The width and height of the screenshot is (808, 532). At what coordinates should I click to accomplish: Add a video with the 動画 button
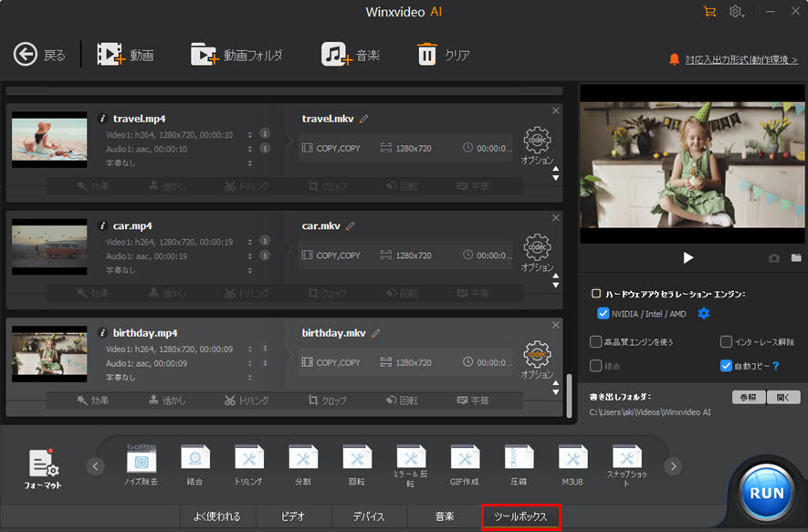(x=125, y=55)
